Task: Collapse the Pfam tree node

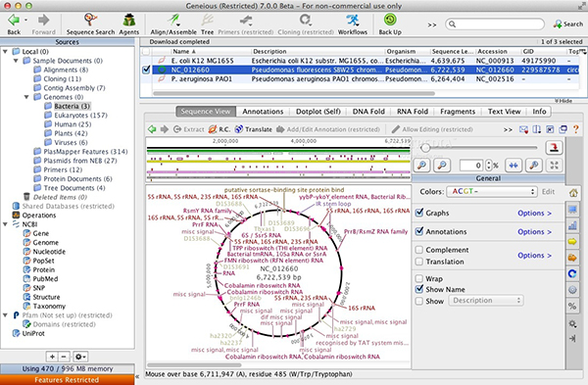Action: [x=5, y=315]
